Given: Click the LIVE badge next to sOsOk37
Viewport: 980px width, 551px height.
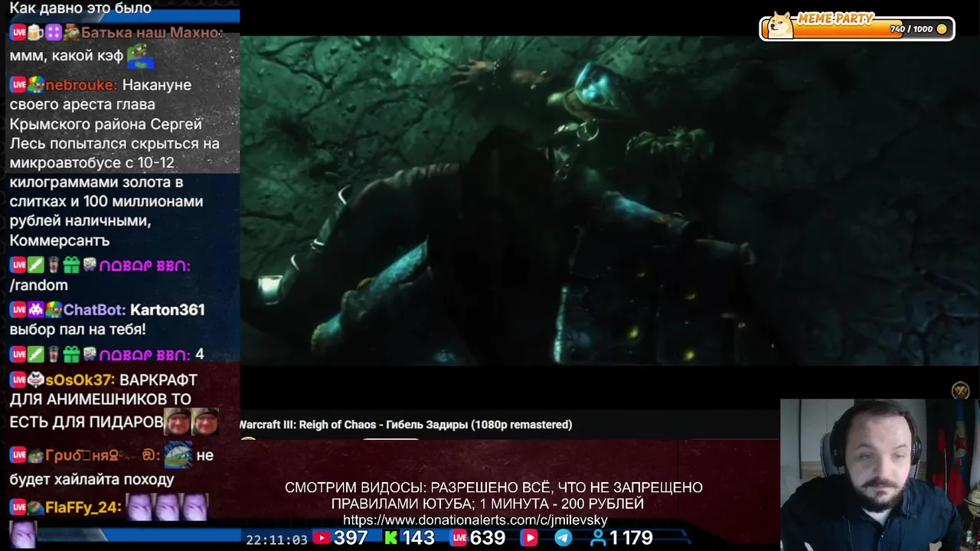Looking at the screenshot, I should click(x=18, y=380).
